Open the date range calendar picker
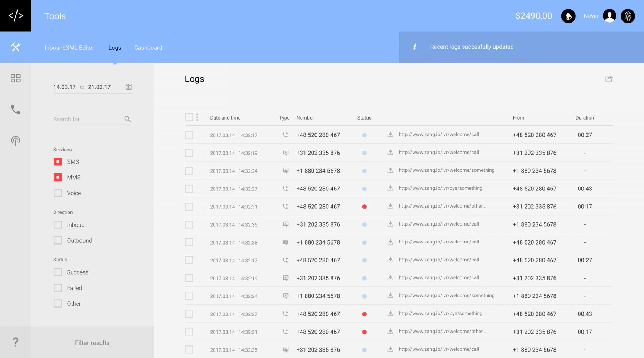The height and width of the screenshot is (358, 644). [128, 87]
